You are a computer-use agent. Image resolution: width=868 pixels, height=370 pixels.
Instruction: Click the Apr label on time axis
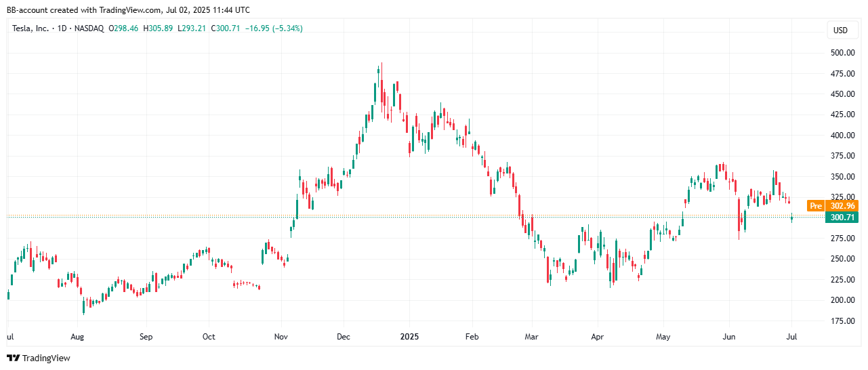(597, 337)
